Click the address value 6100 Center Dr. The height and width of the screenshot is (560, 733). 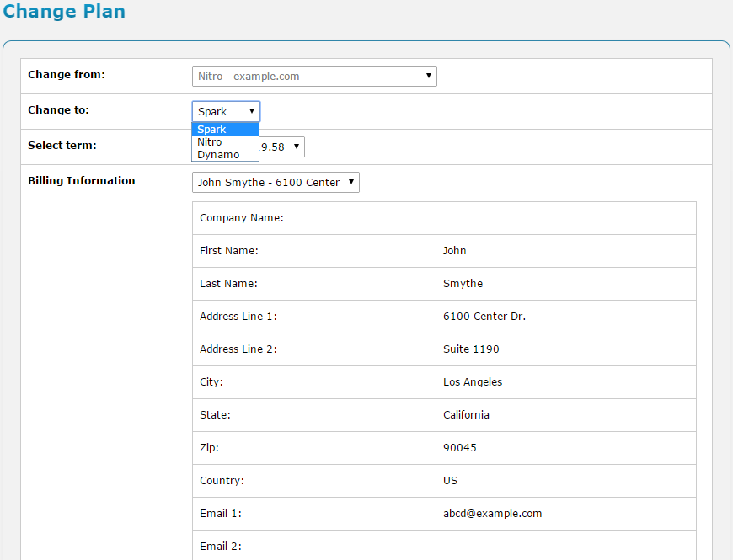(x=484, y=317)
